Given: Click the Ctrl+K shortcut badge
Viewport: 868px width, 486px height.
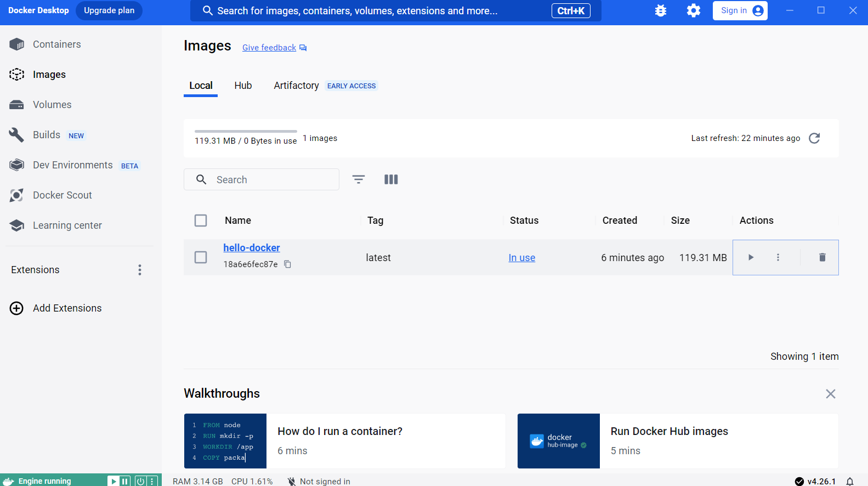Looking at the screenshot, I should tap(571, 10).
